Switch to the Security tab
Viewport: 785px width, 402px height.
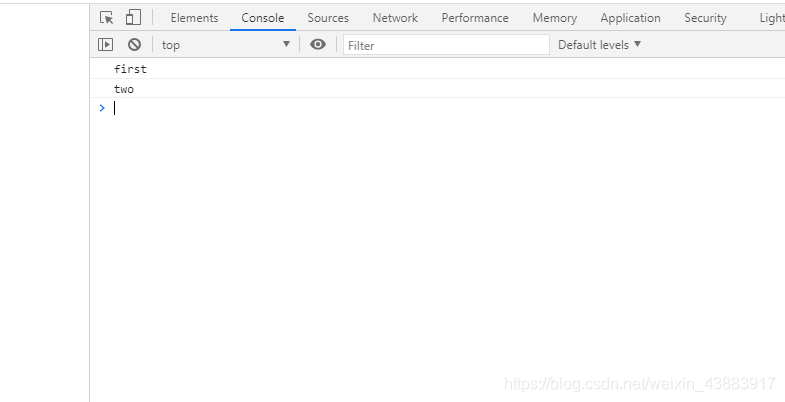pos(705,18)
